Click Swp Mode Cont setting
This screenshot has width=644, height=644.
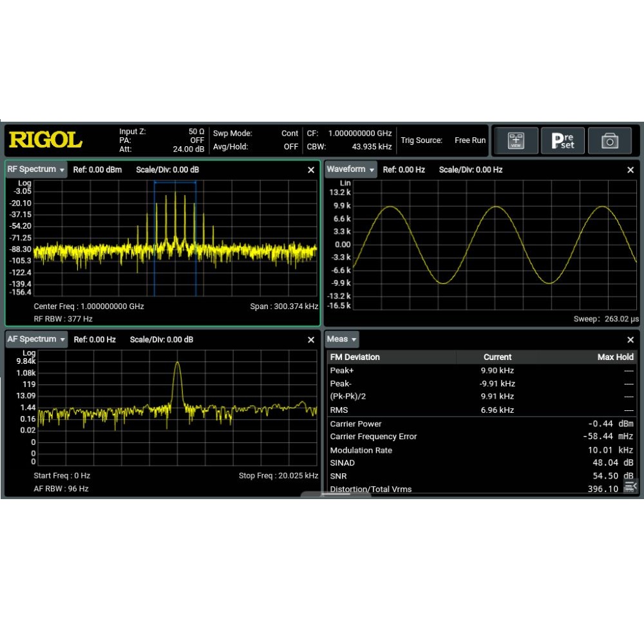(x=256, y=133)
